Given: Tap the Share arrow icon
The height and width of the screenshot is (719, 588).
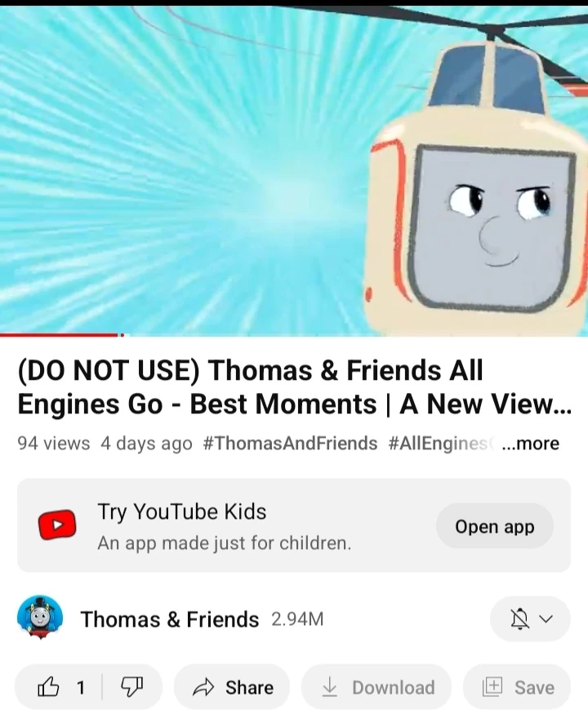Looking at the screenshot, I should pyautogui.click(x=203, y=687).
